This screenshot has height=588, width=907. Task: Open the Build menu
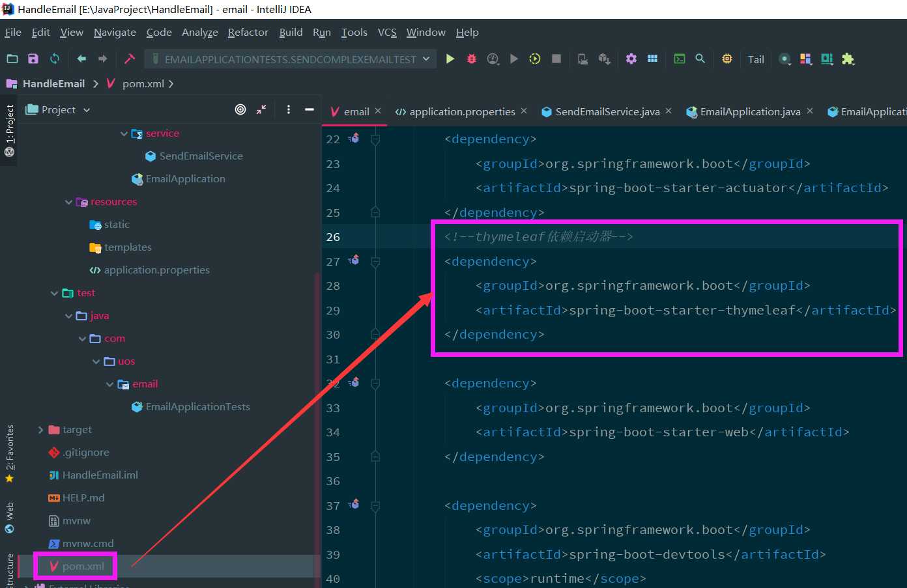click(x=291, y=32)
